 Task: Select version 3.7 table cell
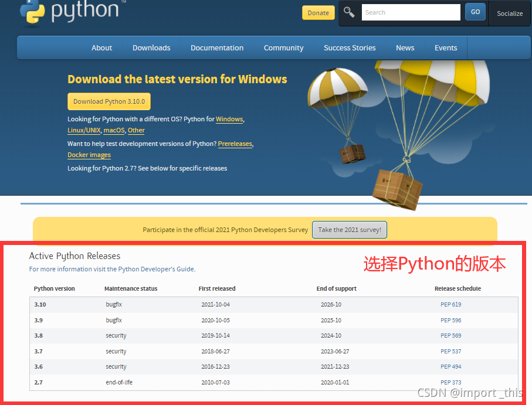click(x=38, y=352)
